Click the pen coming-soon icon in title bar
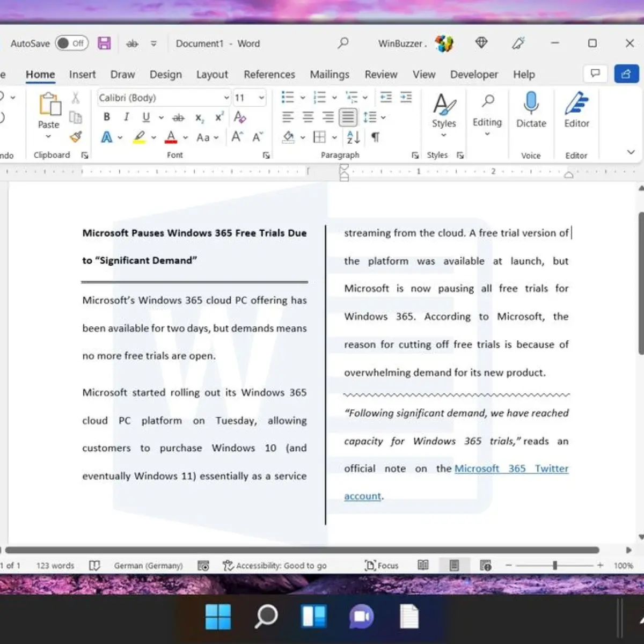Screen dimensions: 644x644 pyautogui.click(x=518, y=43)
